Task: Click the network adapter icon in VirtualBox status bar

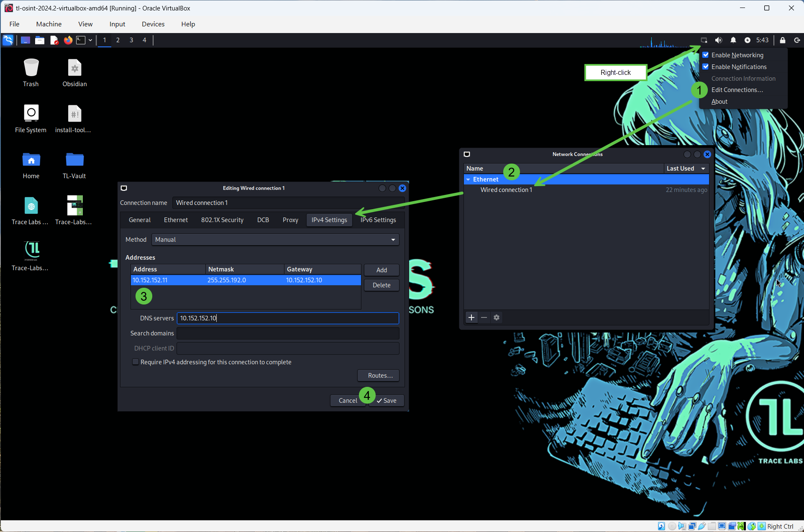Action: 692,526
